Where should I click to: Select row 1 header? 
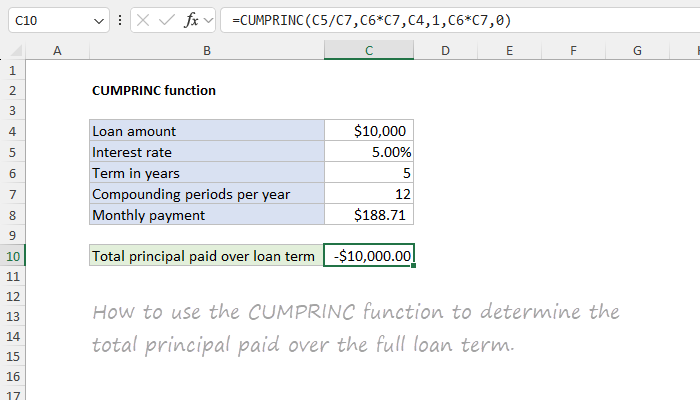point(12,70)
